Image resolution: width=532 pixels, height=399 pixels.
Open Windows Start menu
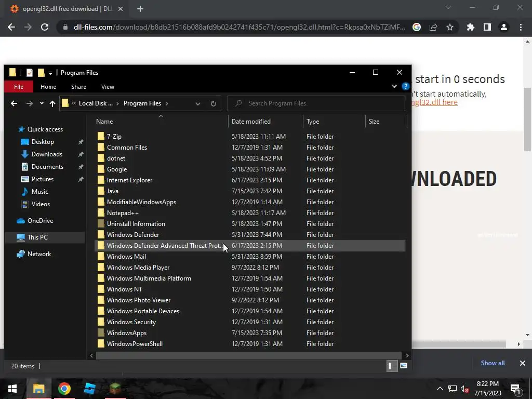pos(12,389)
